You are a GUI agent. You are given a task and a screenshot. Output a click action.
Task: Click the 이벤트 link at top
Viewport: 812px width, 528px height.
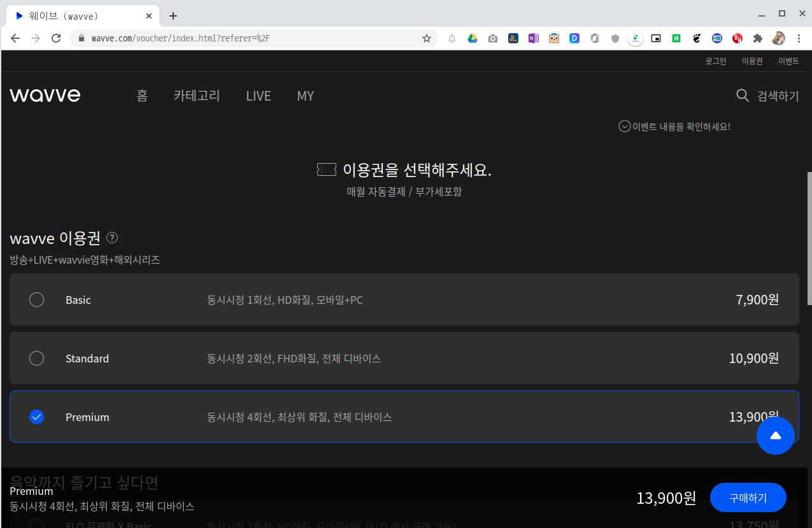pyautogui.click(x=788, y=61)
